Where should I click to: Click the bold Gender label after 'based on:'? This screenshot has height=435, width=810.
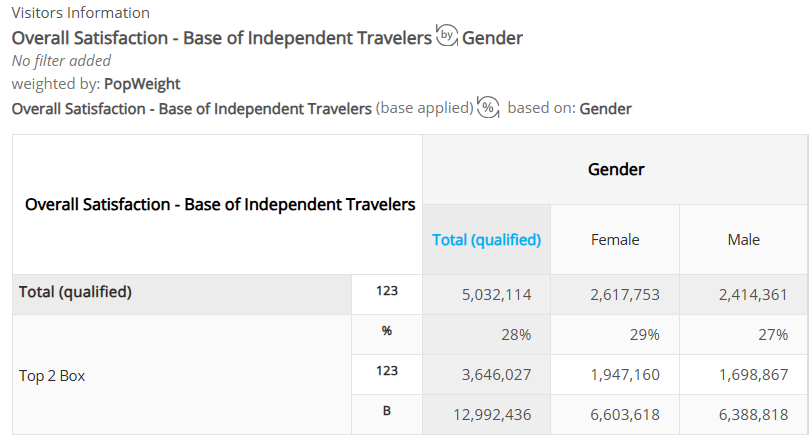605,108
